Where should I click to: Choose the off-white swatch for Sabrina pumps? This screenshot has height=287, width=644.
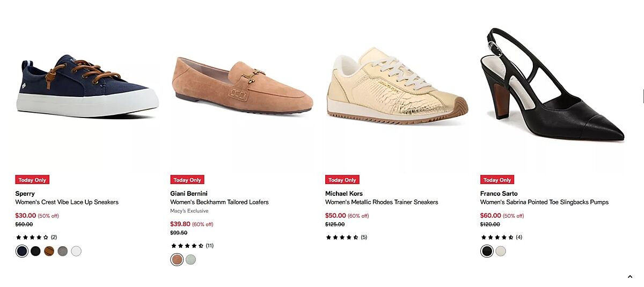point(501,251)
